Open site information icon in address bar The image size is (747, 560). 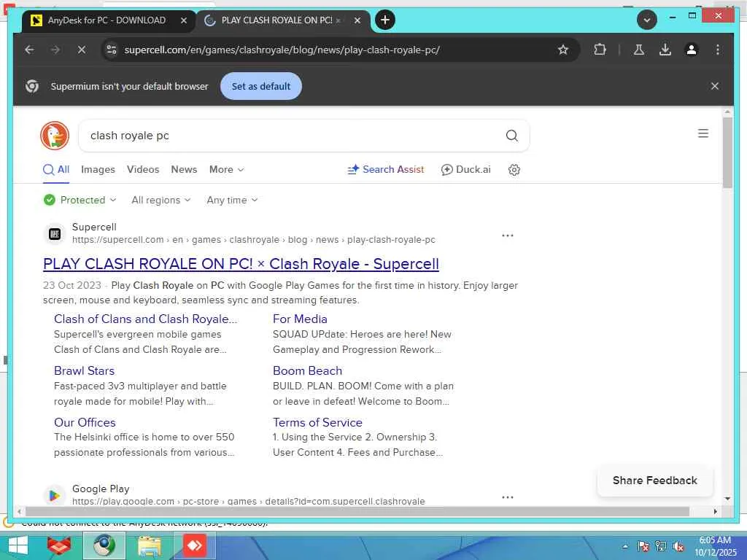[112, 50]
